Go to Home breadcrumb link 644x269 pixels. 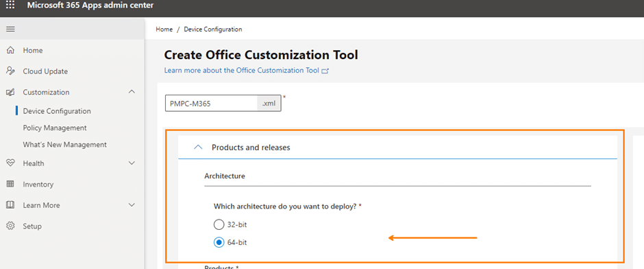164,30
